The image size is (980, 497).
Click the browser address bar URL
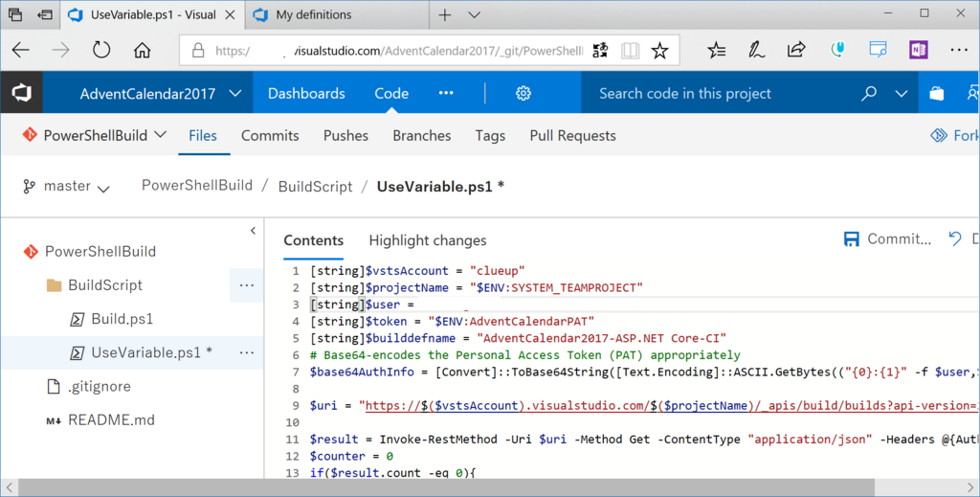click(399, 51)
